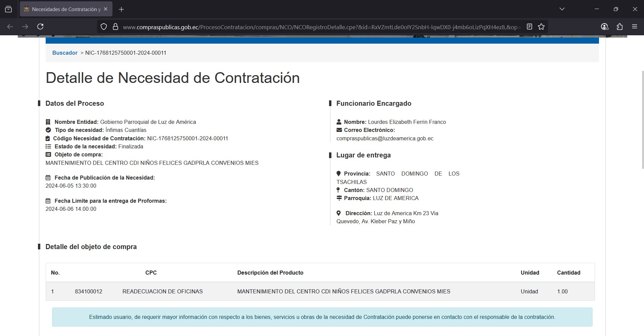Click calendar icon by Fecha de Publicación

coord(48,178)
